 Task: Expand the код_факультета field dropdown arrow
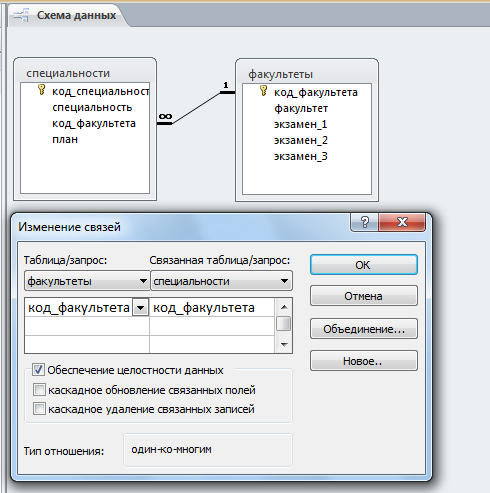tap(140, 307)
